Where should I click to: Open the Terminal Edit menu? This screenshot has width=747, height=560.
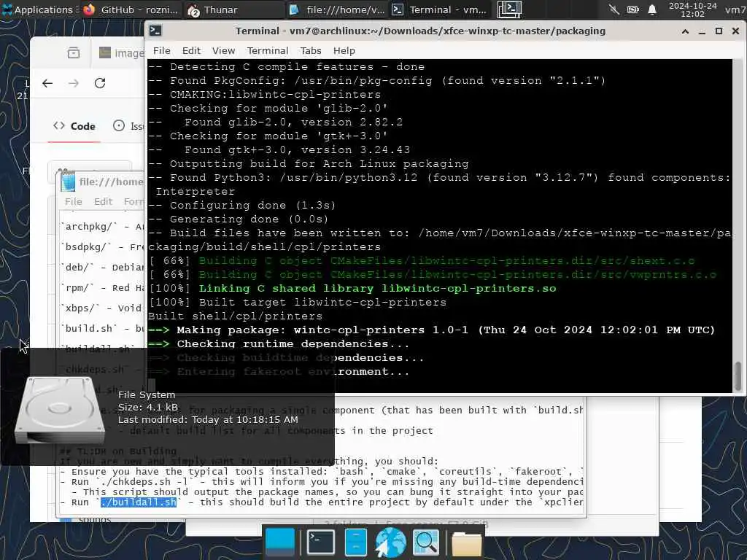[191, 50]
